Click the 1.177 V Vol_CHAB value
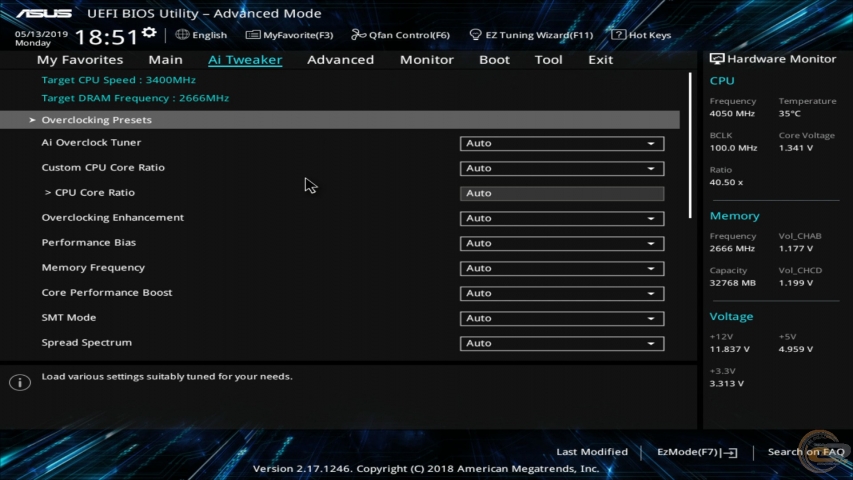 (795, 249)
